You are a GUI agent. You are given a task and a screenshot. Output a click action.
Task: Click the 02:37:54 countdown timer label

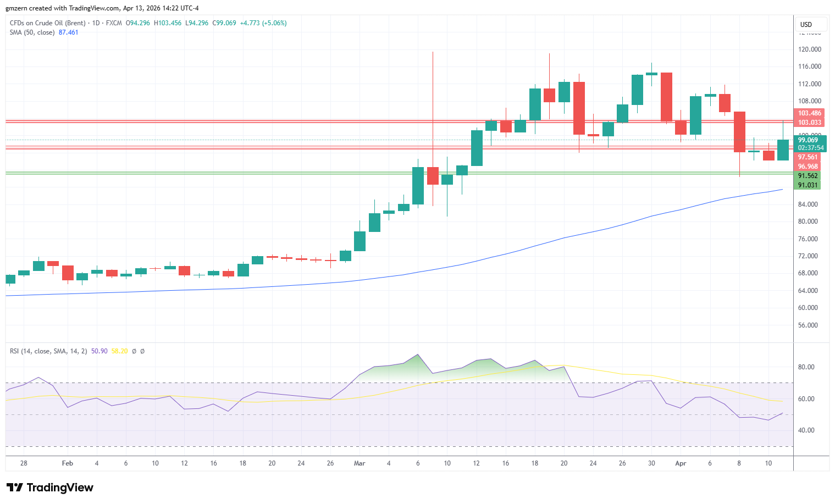tap(811, 148)
